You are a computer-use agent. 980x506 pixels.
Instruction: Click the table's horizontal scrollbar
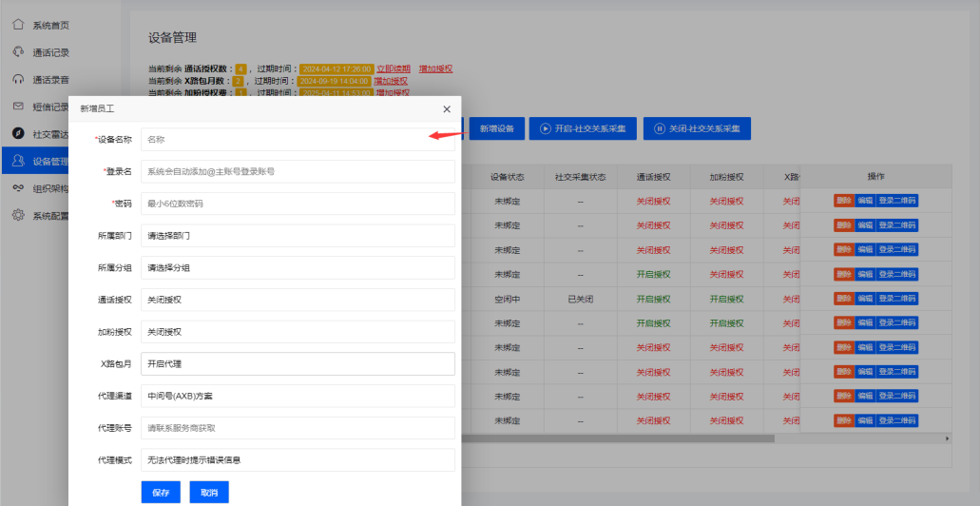coord(703,438)
